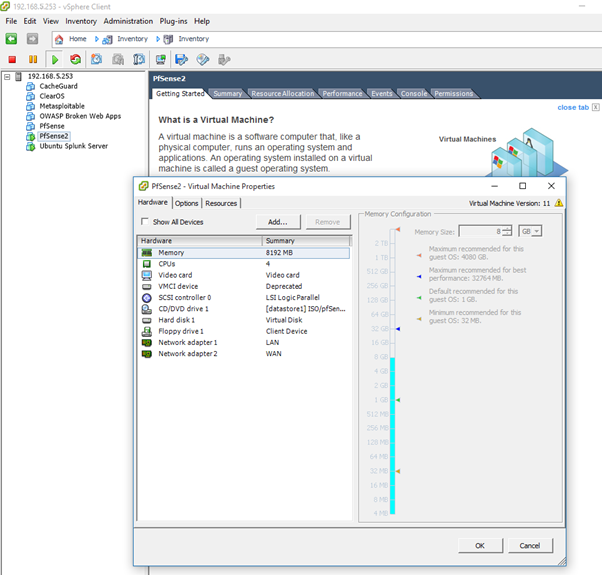Image resolution: width=602 pixels, height=575 pixels.
Task: Click the Home icon in navigation bar
Action: click(x=59, y=39)
